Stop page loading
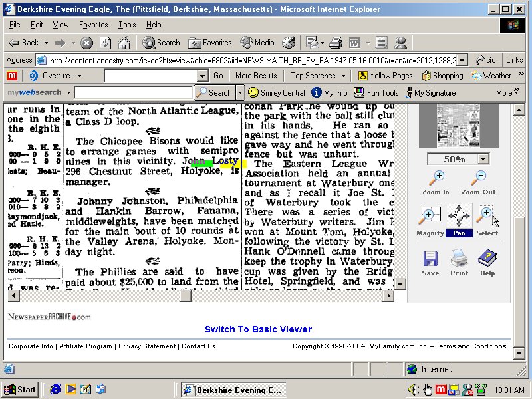This screenshot has width=532, height=399. (87, 43)
